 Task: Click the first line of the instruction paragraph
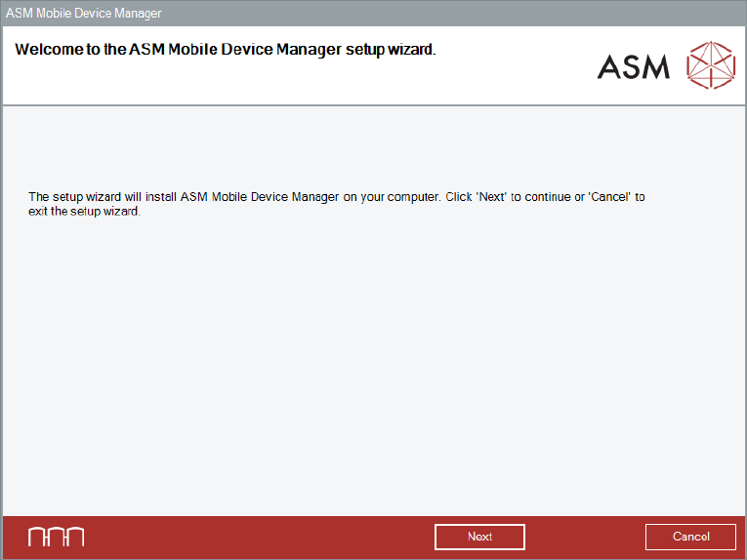(336, 197)
